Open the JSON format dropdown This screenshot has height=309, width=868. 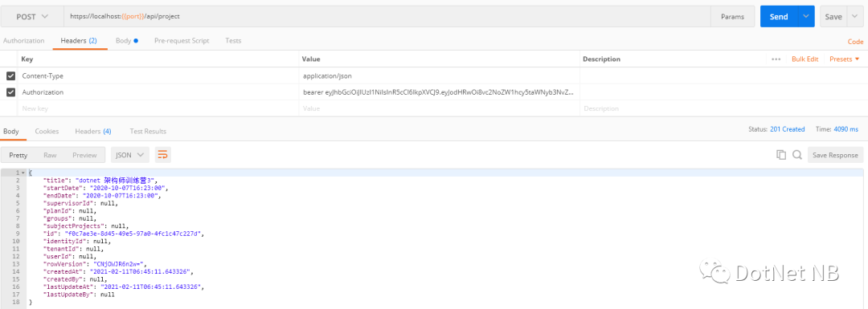coord(130,156)
